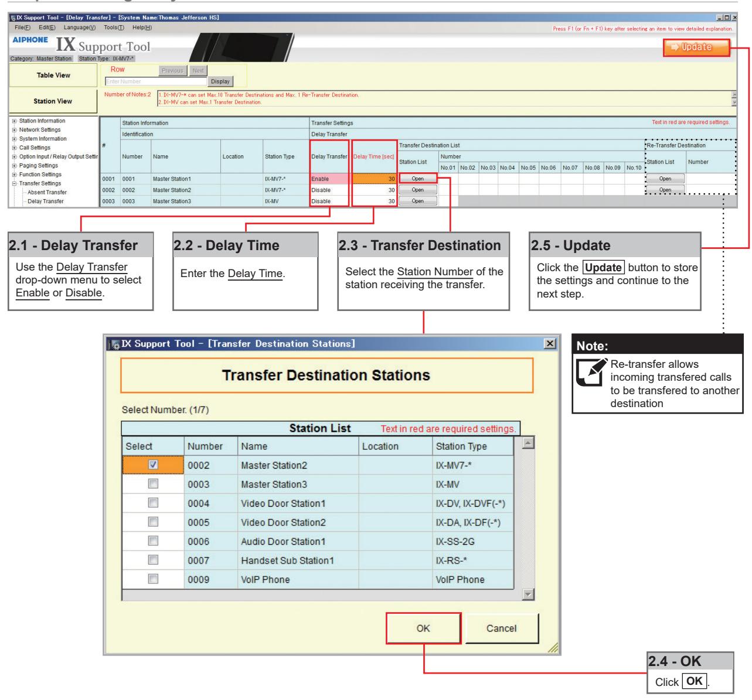The image size is (752, 700).
Task: Click OK in Transfer Destination Stations dialog
Action: [x=423, y=628]
